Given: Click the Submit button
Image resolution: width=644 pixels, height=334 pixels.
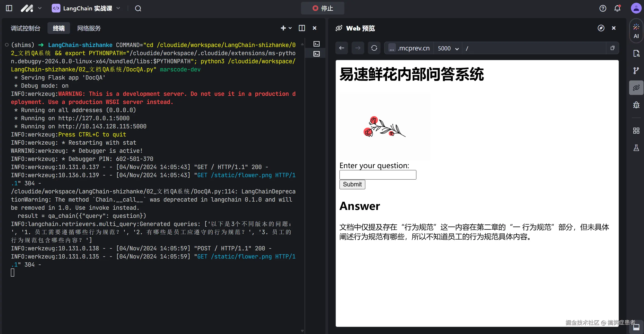Looking at the screenshot, I should point(352,184).
